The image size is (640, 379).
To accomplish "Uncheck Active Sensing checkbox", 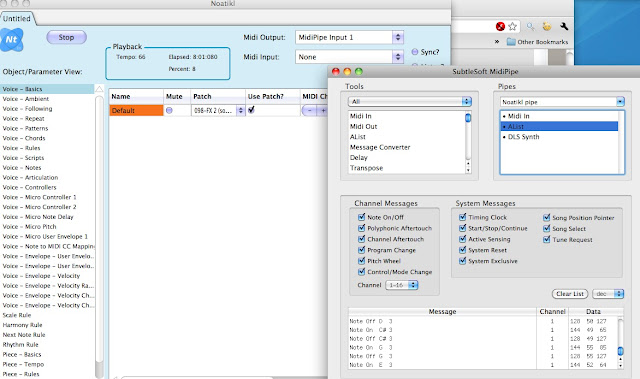I will click(x=462, y=239).
